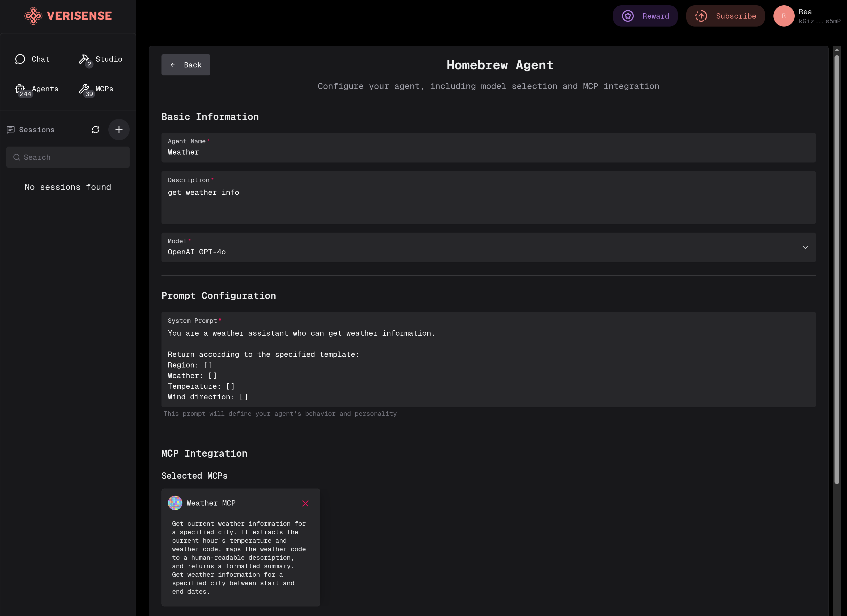Image resolution: width=847 pixels, height=616 pixels.
Task: Click the page vertical scrollbar
Action: click(837, 269)
